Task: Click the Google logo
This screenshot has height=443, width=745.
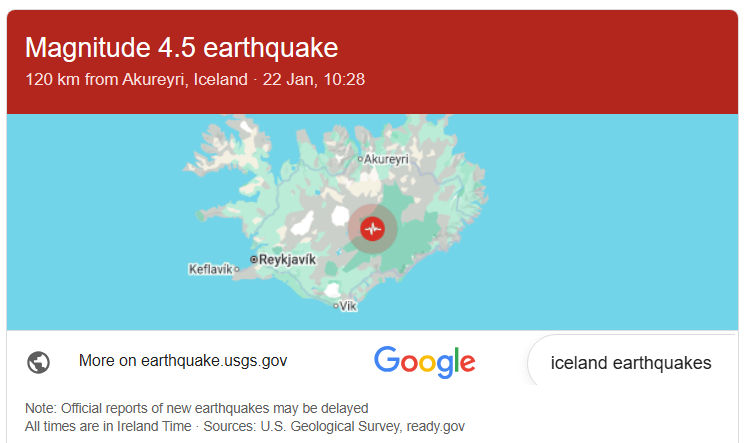Action: point(424,361)
